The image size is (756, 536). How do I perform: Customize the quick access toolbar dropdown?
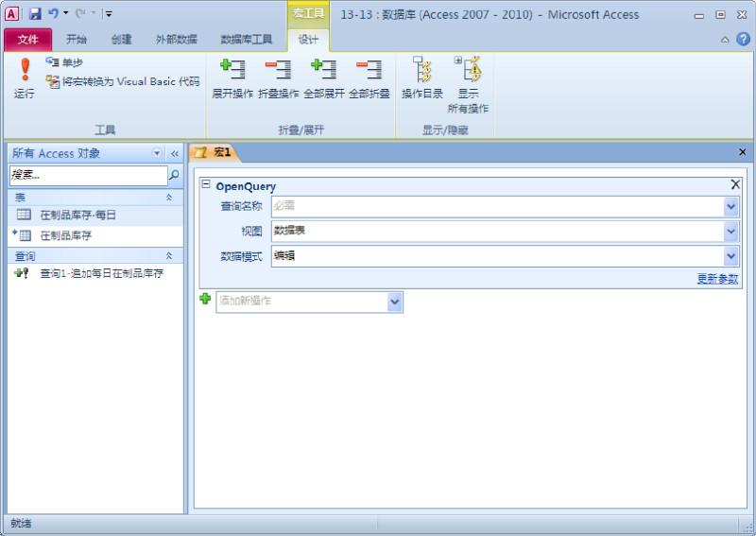coord(109,14)
